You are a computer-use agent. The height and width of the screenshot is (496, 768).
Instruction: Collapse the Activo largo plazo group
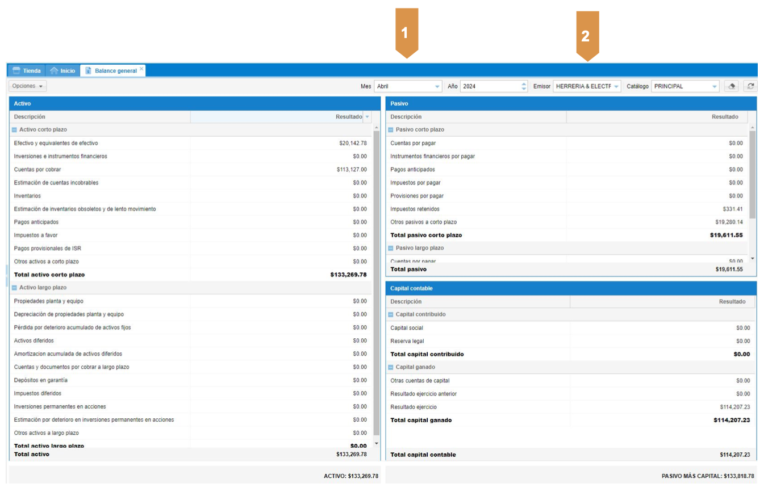[x=14, y=287]
